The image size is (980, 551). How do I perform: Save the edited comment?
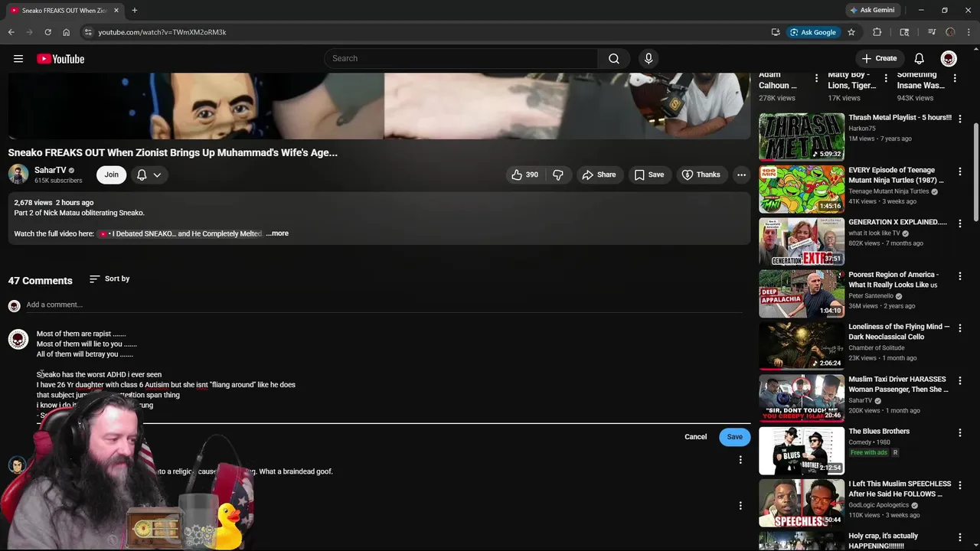point(734,437)
